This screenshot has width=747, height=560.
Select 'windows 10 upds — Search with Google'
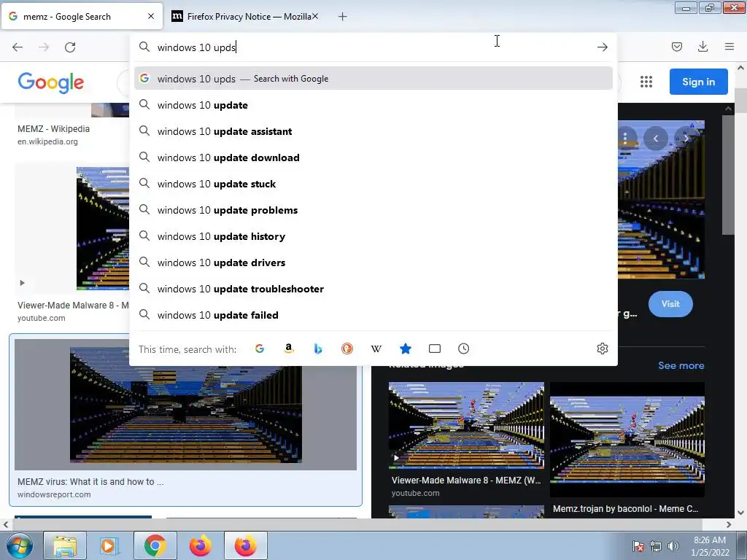pos(373,79)
